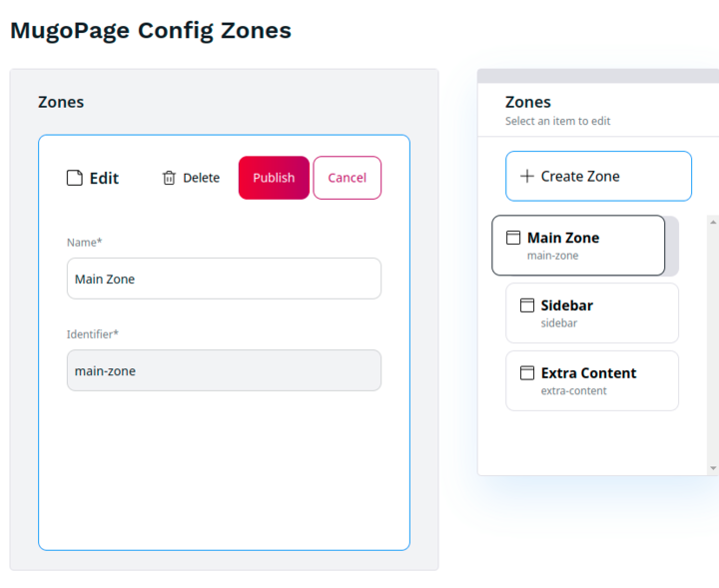
Task: Click the zone list scrollbar down arrow
Action: [x=713, y=468]
